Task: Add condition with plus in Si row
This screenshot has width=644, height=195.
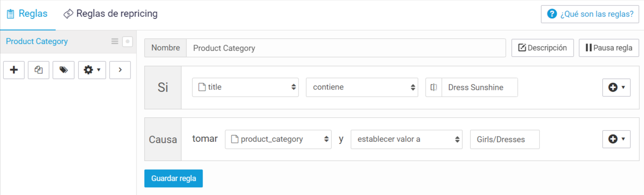Action: click(616, 87)
